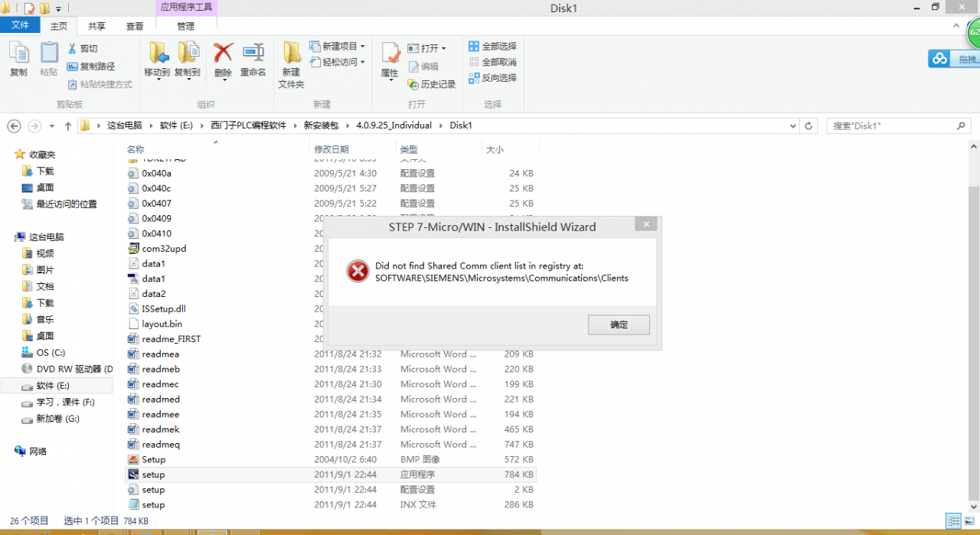Switch to details view icon in status bar
Viewport: 980px width, 535px height.
tap(953, 521)
